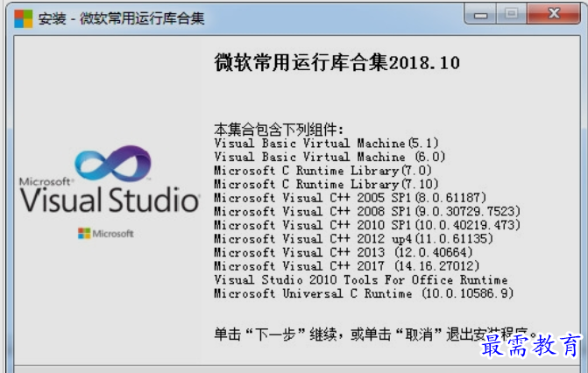The height and width of the screenshot is (373, 588).
Task: Close the installer window
Action: (x=554, y=14)
